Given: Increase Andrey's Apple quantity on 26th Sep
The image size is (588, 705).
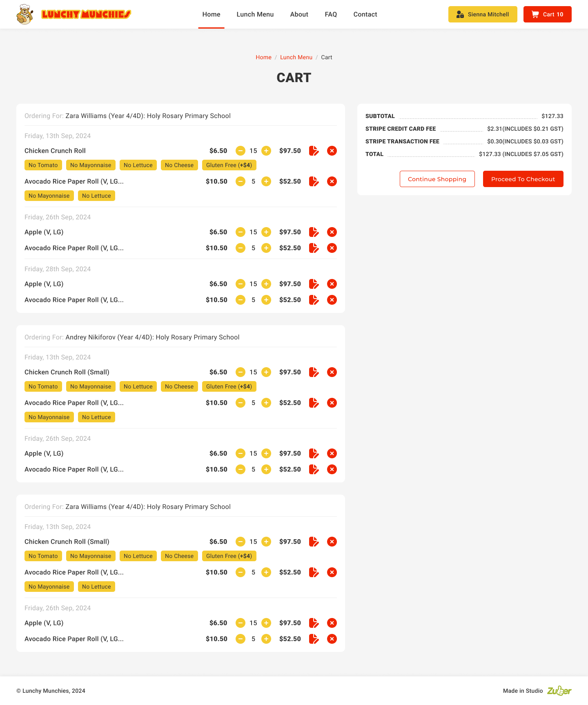Looking at the screenshot, I should pos(266,453).
